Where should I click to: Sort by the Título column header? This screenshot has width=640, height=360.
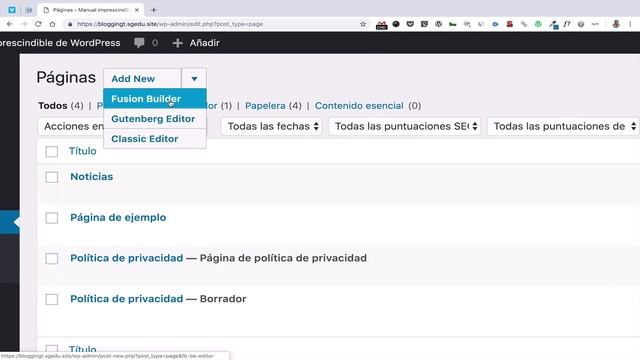tap(82, 151)
